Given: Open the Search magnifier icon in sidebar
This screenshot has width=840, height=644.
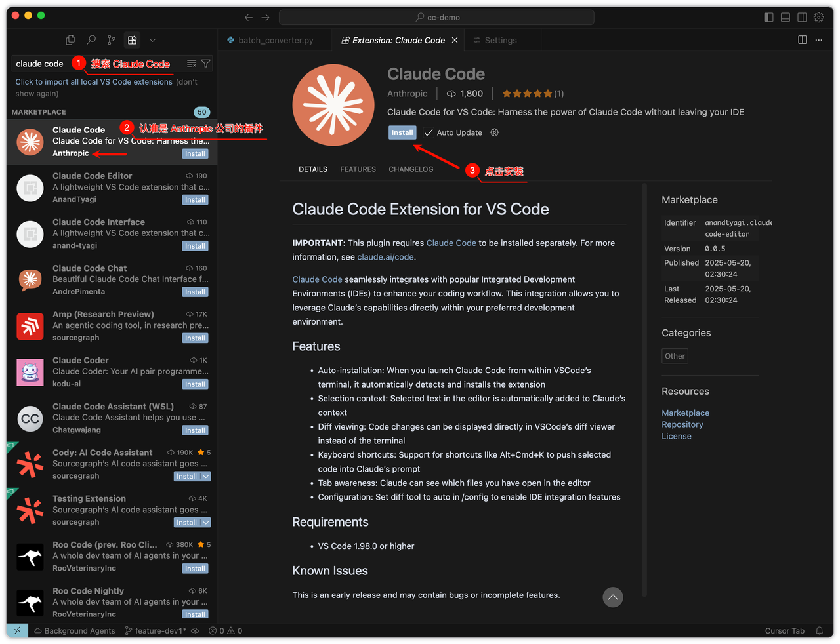Looking at the screenshot, I should [91, 40].
